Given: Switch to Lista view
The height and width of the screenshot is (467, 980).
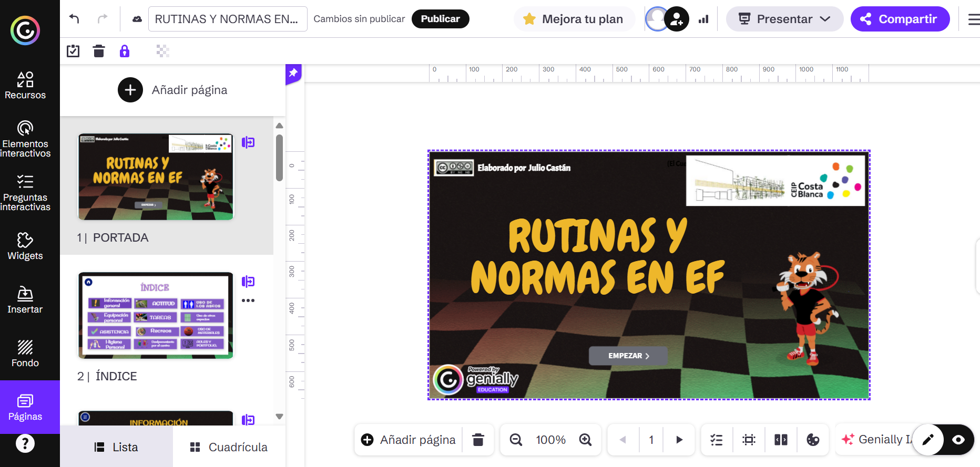Looking at the screenshot, I should pos(116,447).
